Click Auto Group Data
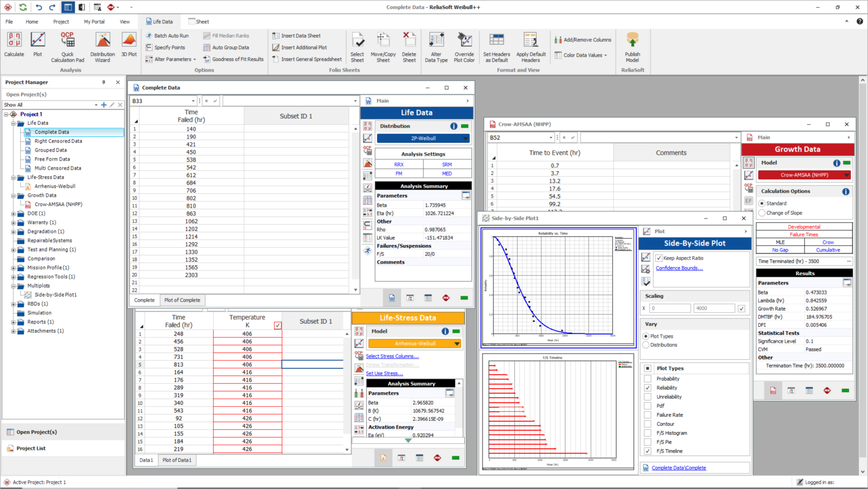Image resolution: width=868 pixels, height=489 pixels. [x=226, y=48]
